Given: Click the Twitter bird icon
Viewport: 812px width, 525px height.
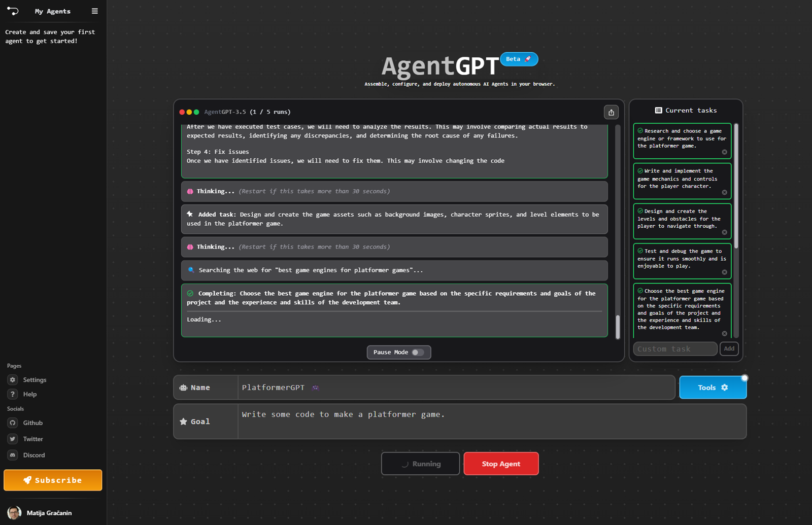Looking at the screenshot, I should click(x=13, y=439).
